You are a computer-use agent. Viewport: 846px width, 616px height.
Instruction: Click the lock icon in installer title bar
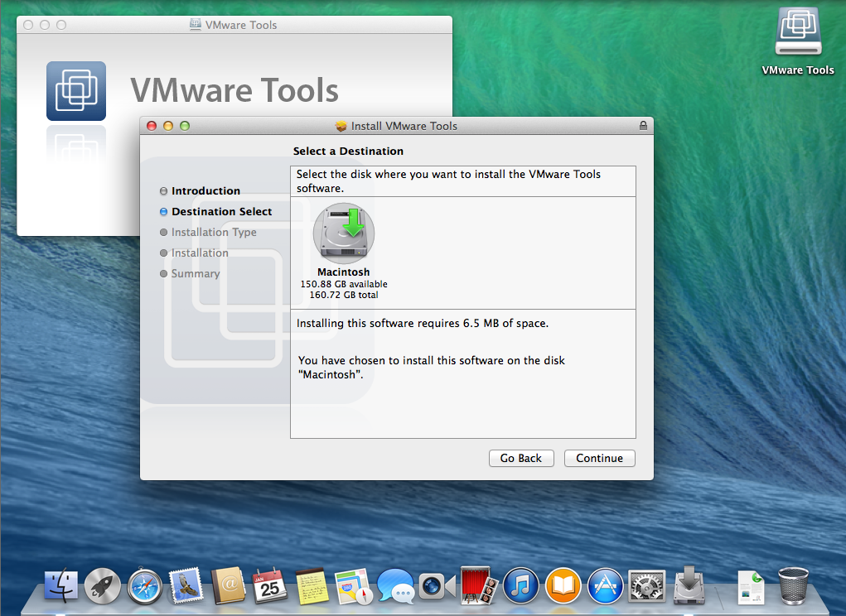coord(643,126)
